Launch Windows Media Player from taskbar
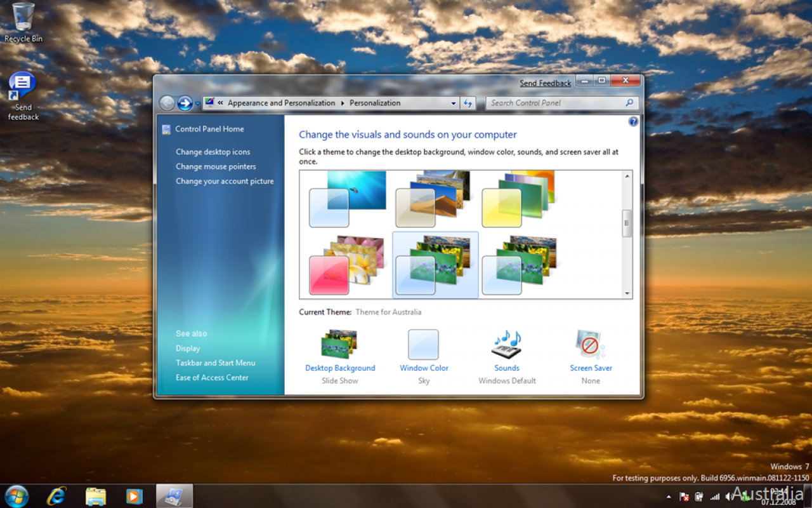Screen dimensions: 812x508 pos(134,496)
